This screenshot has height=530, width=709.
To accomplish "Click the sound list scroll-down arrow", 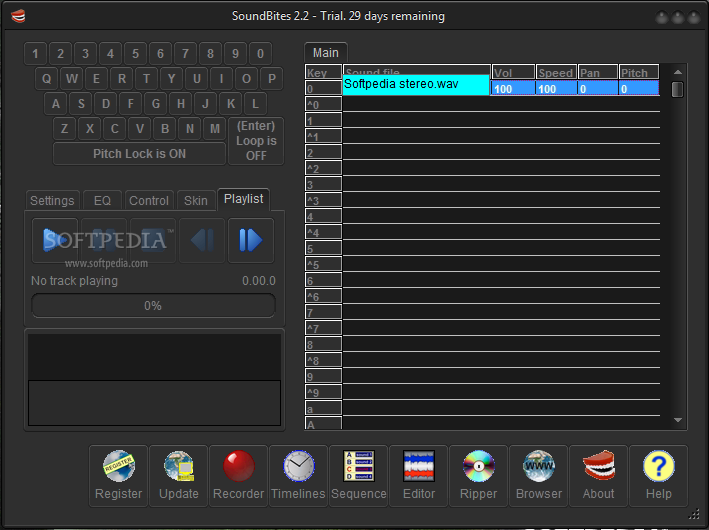I will tap(677, 420).
